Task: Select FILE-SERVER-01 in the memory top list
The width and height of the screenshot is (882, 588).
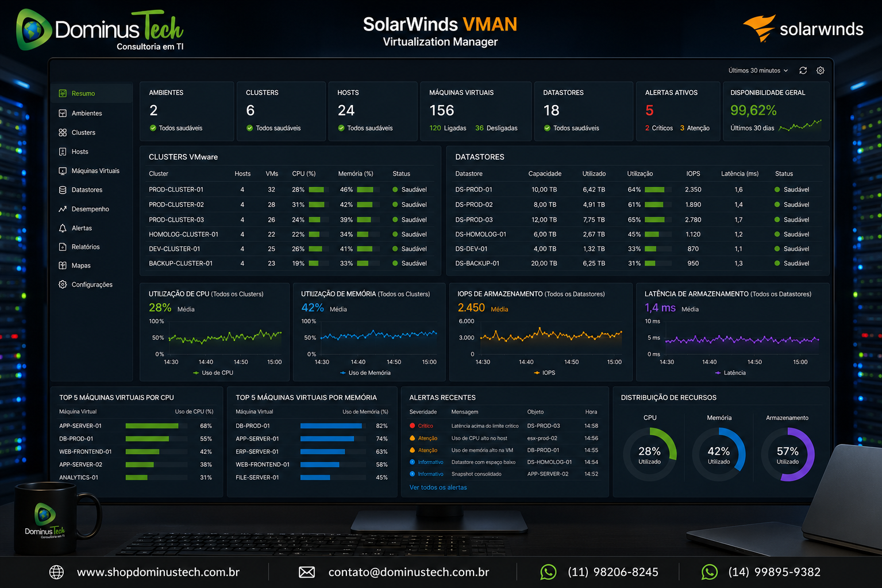Action: 257,478
